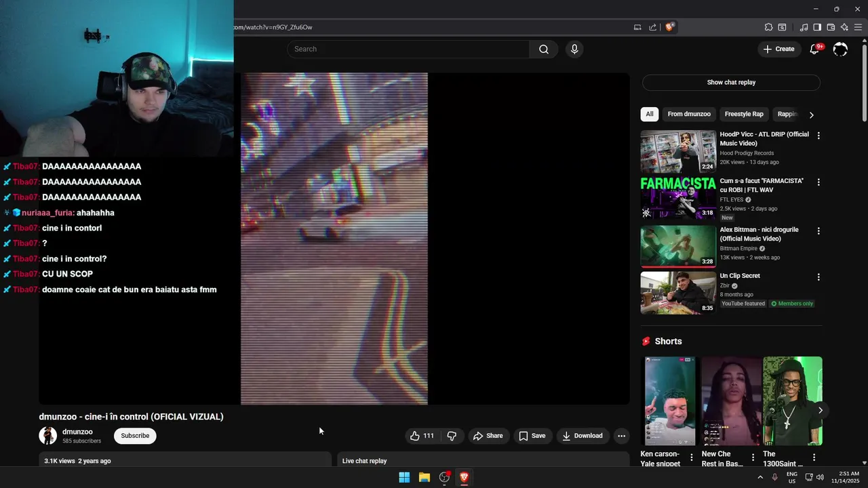The height and width of the screenshot is (488, 868).
Task: Show next Shorts with arrow button
Action: 821,410
